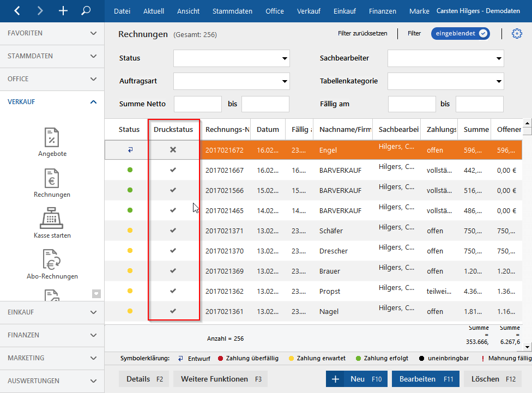The image size is (532, 393).
Task: Click draft status icon for invoice 2017021672
Action: 130,150
